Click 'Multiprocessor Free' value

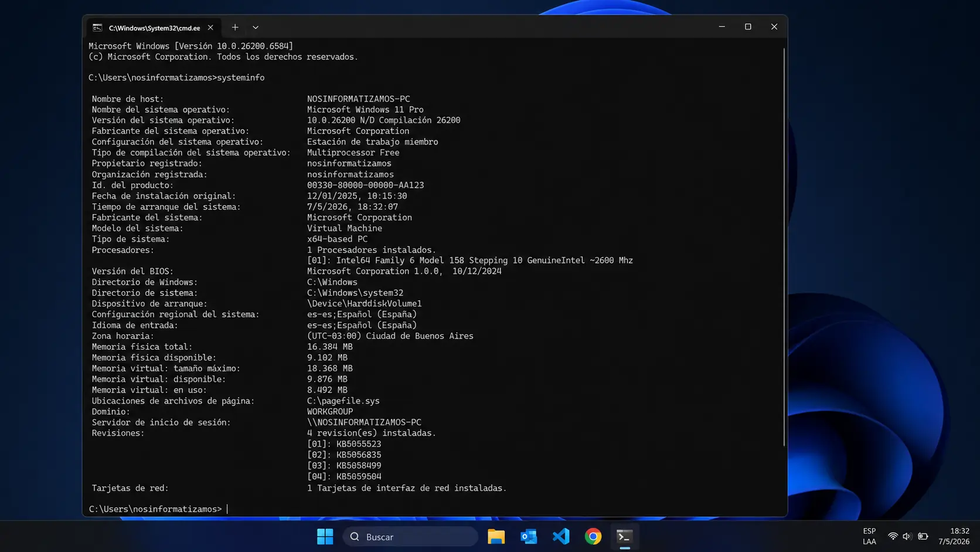point(353,153)
